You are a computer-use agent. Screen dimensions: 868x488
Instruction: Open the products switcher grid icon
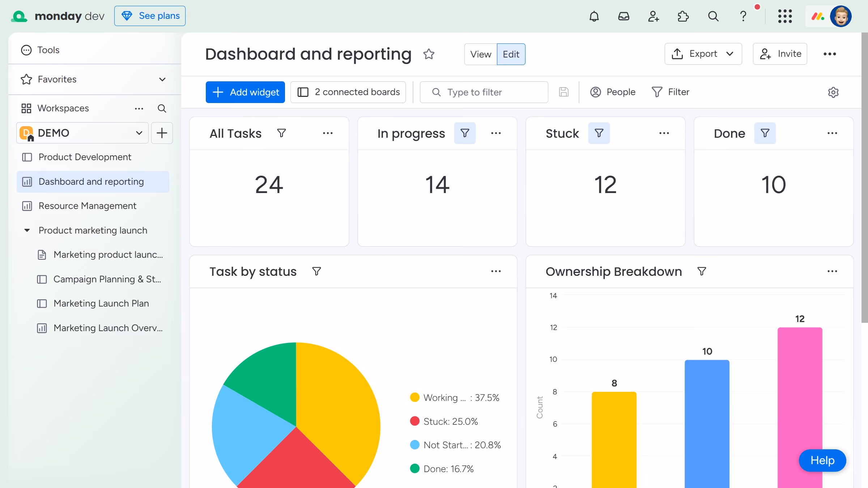point(785,16)
